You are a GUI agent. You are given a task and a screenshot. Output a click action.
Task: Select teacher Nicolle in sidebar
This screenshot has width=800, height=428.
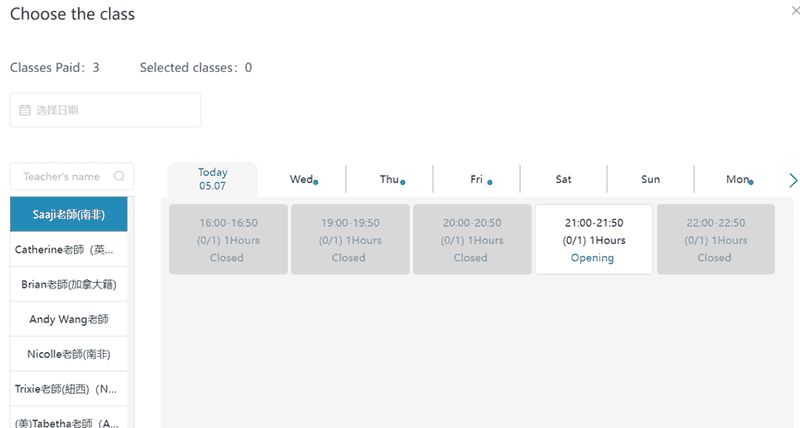click(x=69, y=353)
